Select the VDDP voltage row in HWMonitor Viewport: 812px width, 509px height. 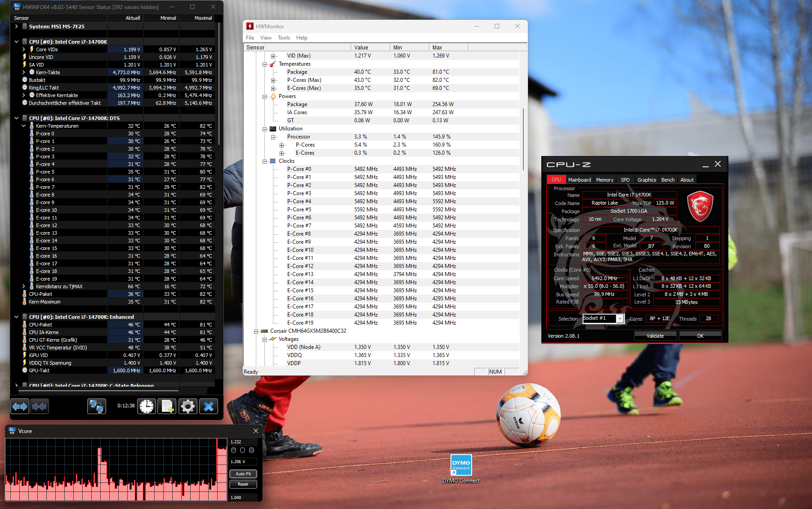click(382, 363)
